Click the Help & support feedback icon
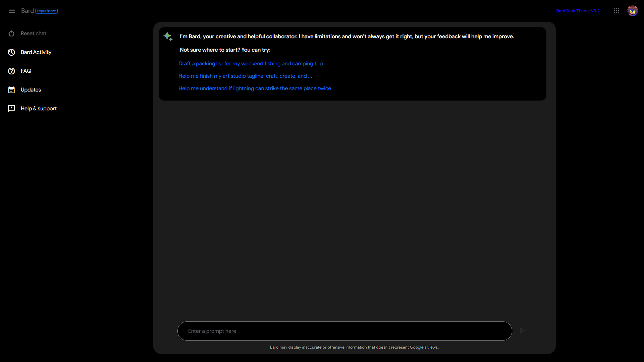 [11, 109]
